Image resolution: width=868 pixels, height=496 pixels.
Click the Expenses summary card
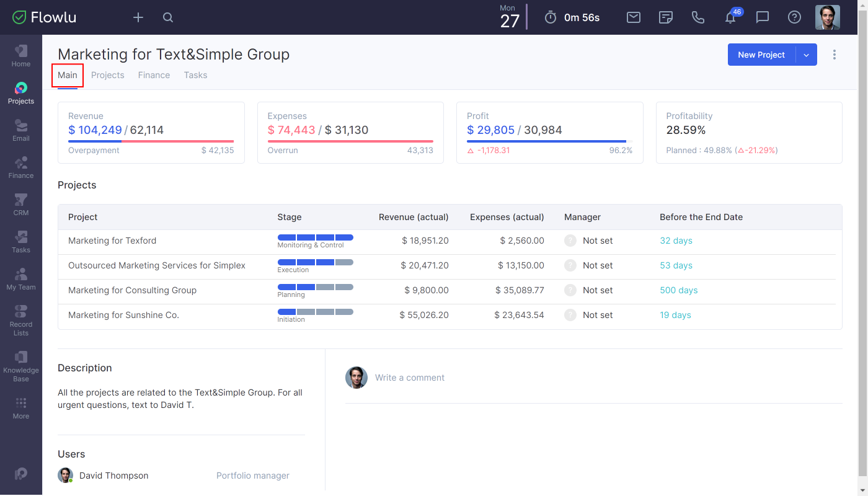coord(350,133)
